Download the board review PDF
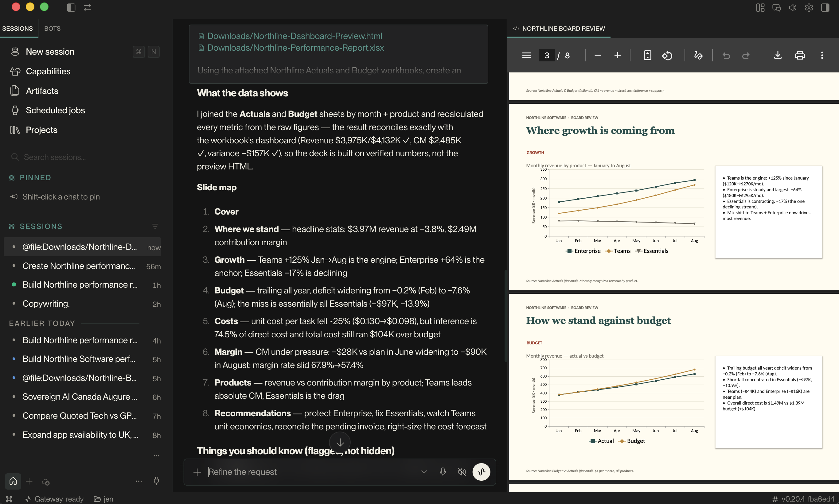839x504 pixels. click(778, 55)
